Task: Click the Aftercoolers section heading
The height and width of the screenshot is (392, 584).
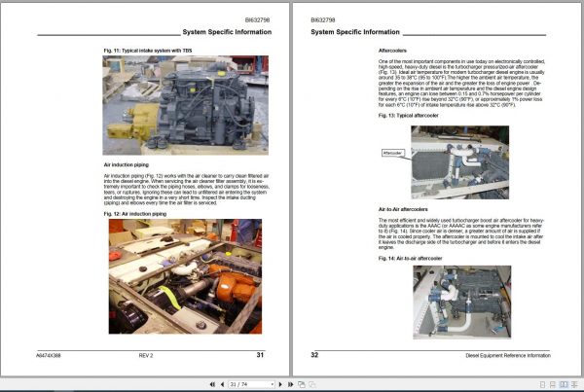Action: tap(392, 51)
